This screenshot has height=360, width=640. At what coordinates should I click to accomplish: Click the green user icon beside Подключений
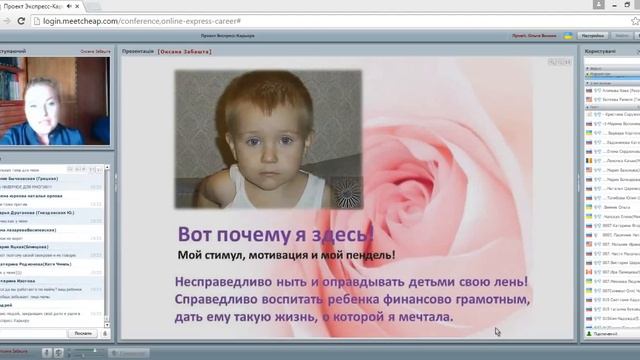pyautogui.click(x=589, y=334)
